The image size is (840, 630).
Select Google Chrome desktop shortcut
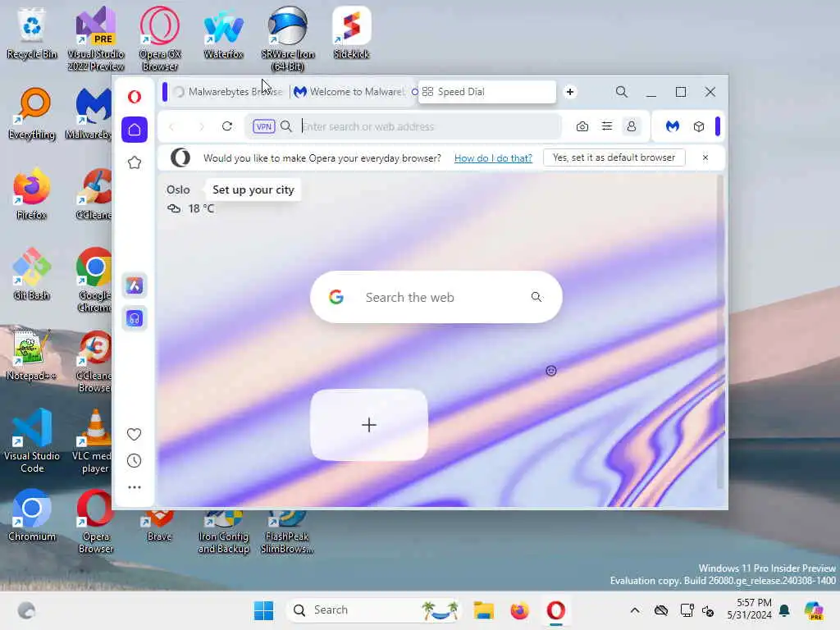click(94, 280)
